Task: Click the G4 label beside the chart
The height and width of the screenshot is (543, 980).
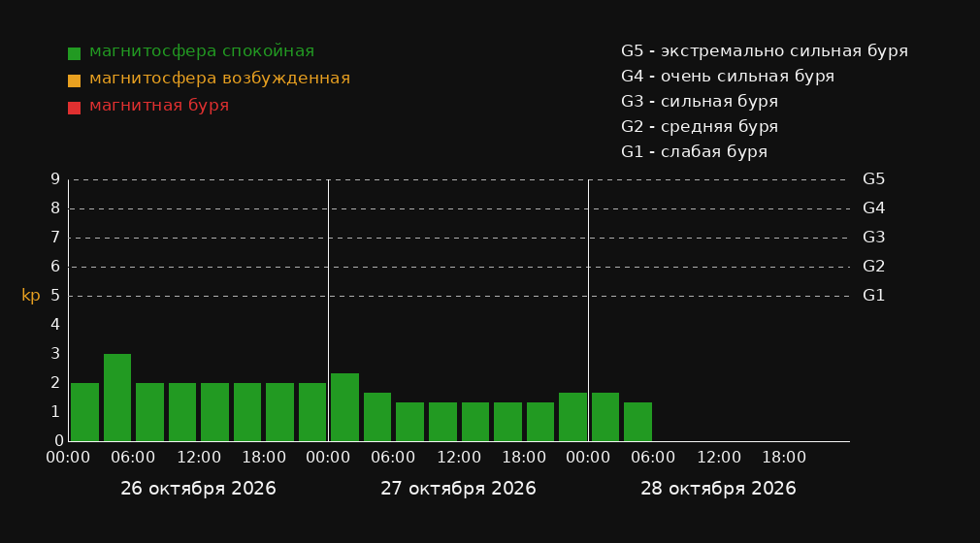Action: pos(873,208)
